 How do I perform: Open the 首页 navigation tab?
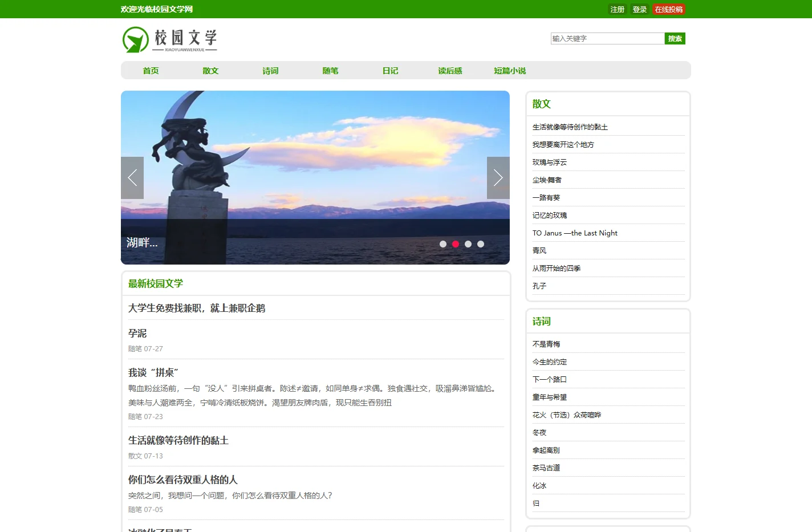pyautogui.click(x=151, y=71)
